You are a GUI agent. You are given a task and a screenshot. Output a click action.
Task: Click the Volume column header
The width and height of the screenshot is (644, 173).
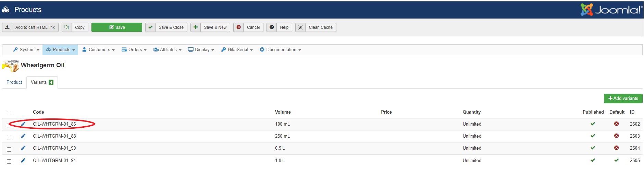tap(283, 112)
